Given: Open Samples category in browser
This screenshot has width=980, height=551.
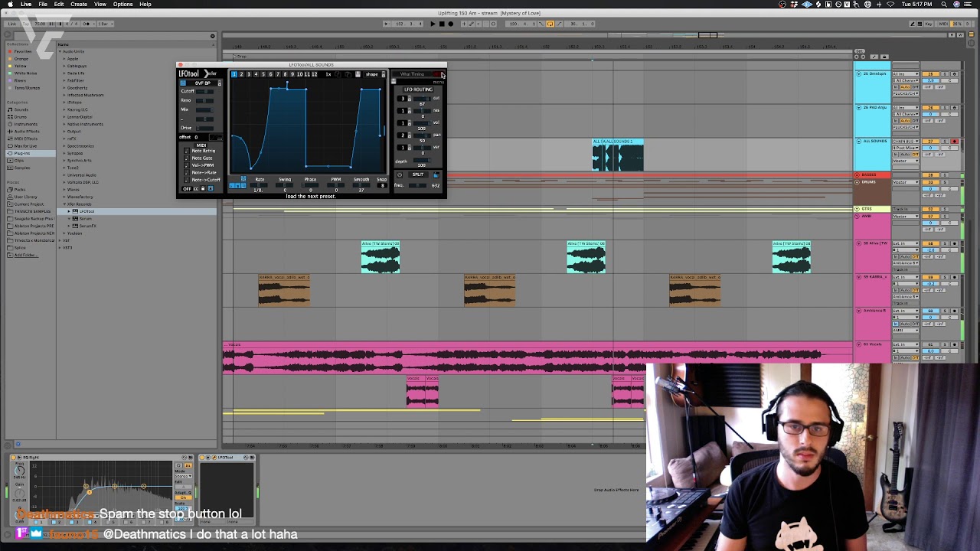Looking at the screenshot, I should click(21, 168).
